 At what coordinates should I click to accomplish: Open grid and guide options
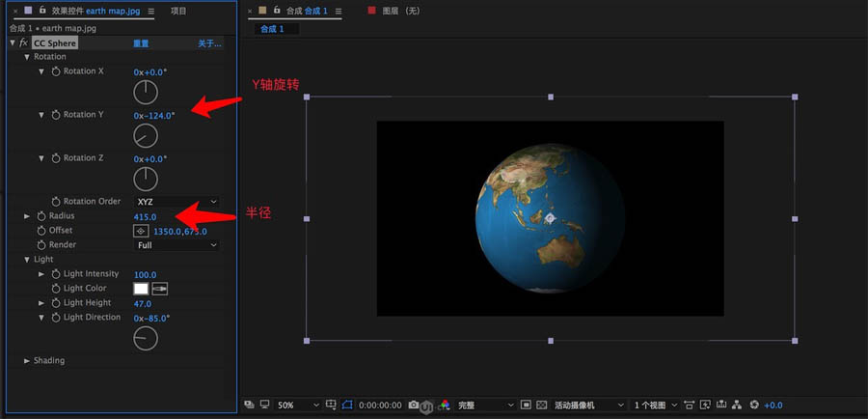(x=331, y=405)
